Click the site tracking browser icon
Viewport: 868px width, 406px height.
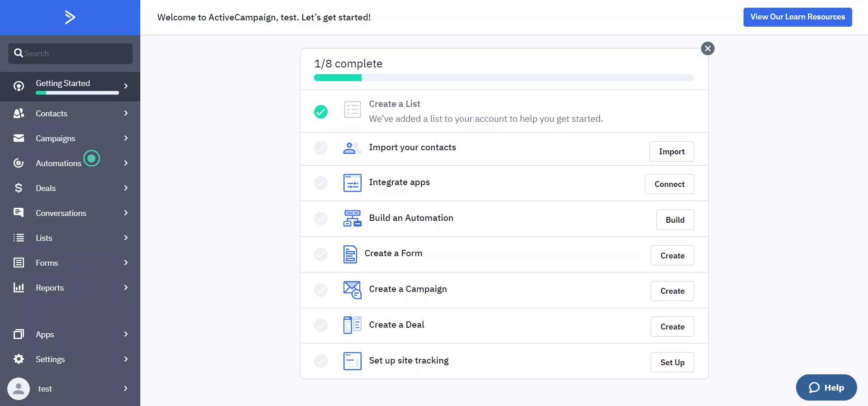[x=352, y=361]
